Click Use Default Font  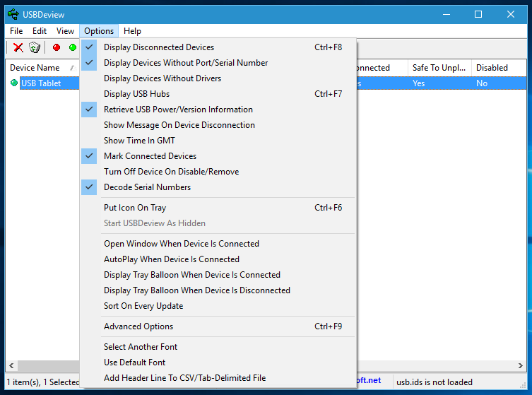[218, 362]
